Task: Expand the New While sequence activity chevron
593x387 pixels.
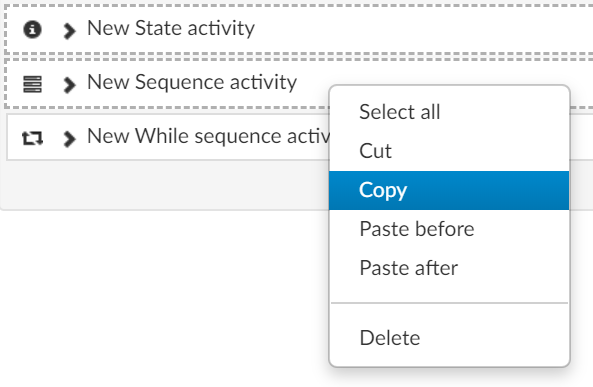Action: coord(69,139)
